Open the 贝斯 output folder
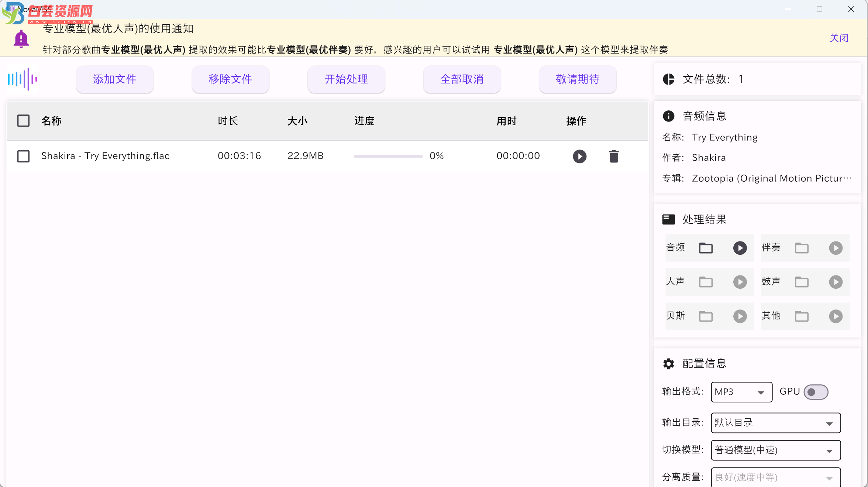Screen dimensions: 868x487 [x=706, y=316]
